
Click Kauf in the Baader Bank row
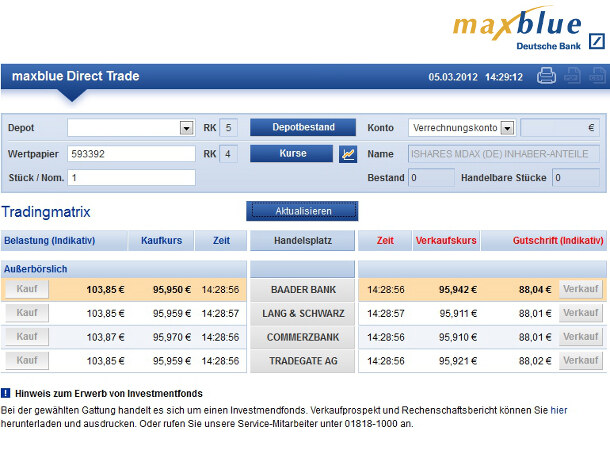tap(27, 289)
